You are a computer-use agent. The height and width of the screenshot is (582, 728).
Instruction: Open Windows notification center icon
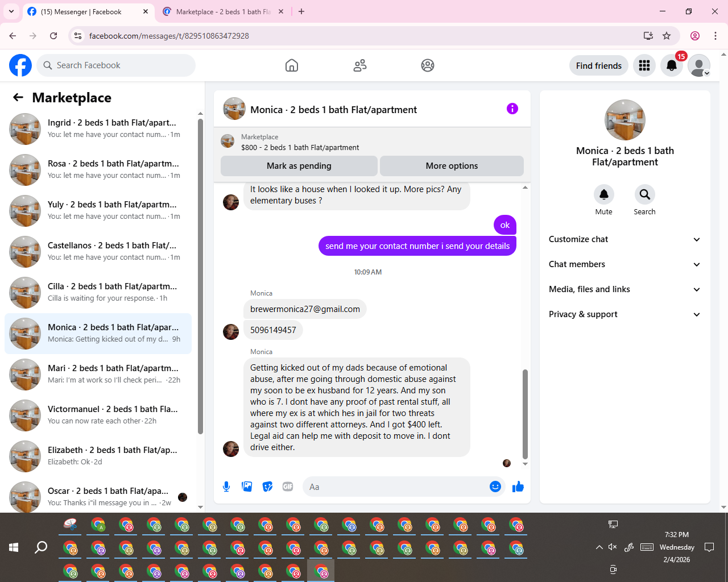point(709,547)
